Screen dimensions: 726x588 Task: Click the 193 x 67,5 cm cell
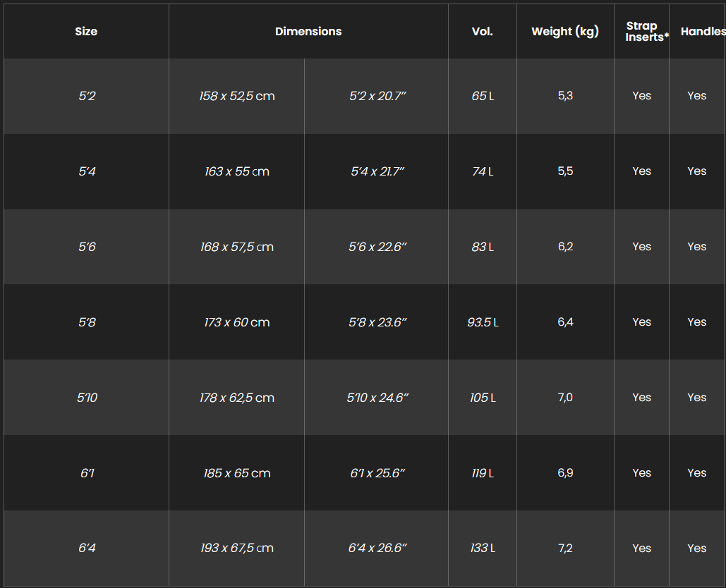(237, 548)
